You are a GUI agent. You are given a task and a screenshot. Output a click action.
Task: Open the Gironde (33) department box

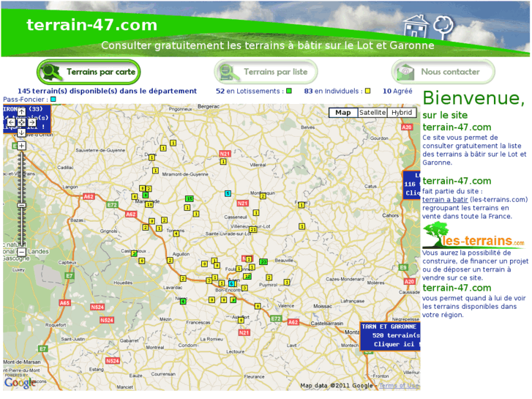tap(27, 119)
